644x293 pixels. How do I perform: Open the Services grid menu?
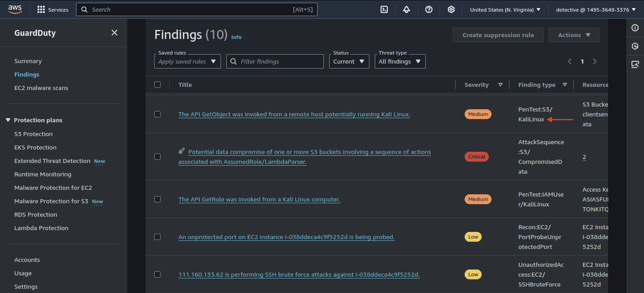pos(53,9)
